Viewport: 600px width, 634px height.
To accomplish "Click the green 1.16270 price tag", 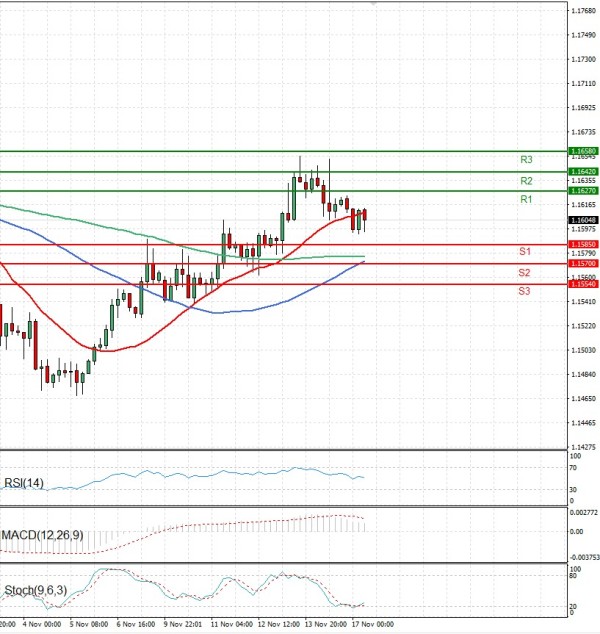I will (583, 190).
